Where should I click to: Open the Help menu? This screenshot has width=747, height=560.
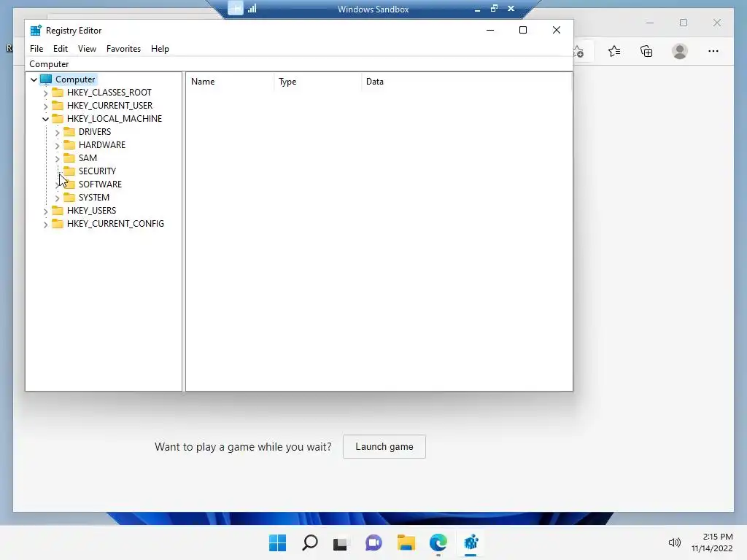pos(160,49)
